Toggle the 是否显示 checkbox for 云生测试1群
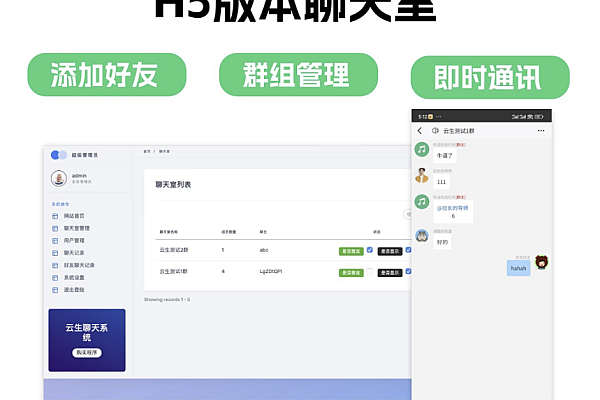This screenshot has width=600, height=400. [408, 271]
